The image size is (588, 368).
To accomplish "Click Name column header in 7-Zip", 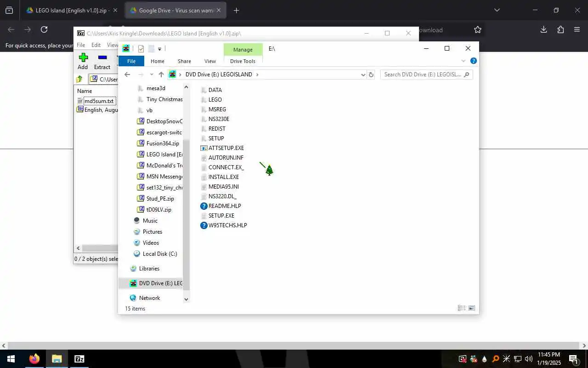I will coord(85,91).
